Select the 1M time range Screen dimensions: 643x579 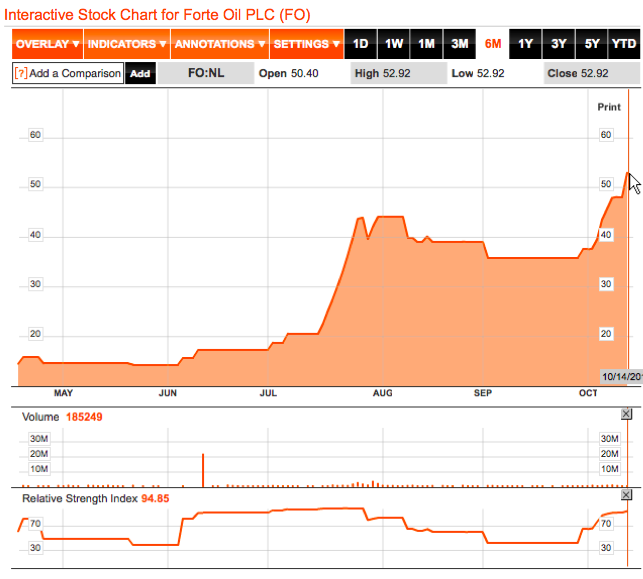pyautogui.click(x=426, y=44)
